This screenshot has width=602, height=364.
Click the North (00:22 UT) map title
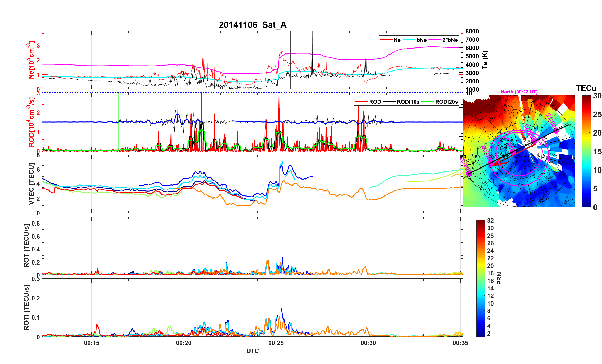pos(519,92)
